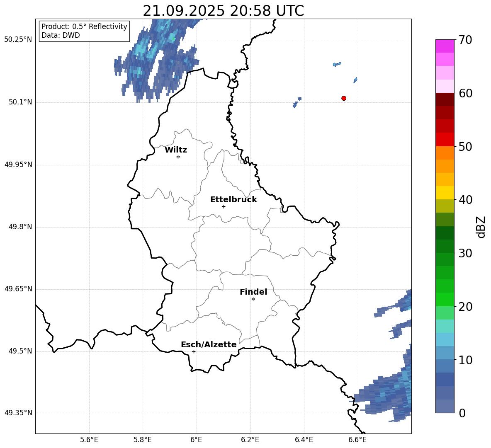Click the 20 label on colorbar
The image size is (491, 448).
coord(465,306)
